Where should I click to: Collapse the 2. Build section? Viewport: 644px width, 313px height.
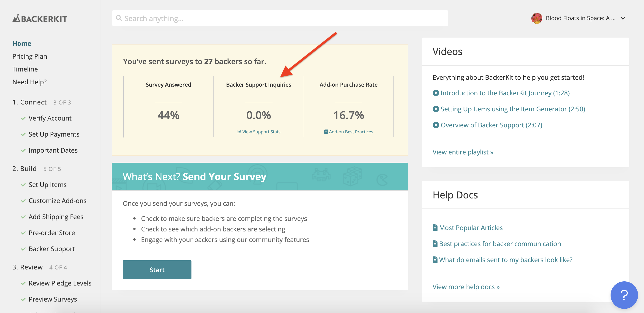tap(25, 169)
